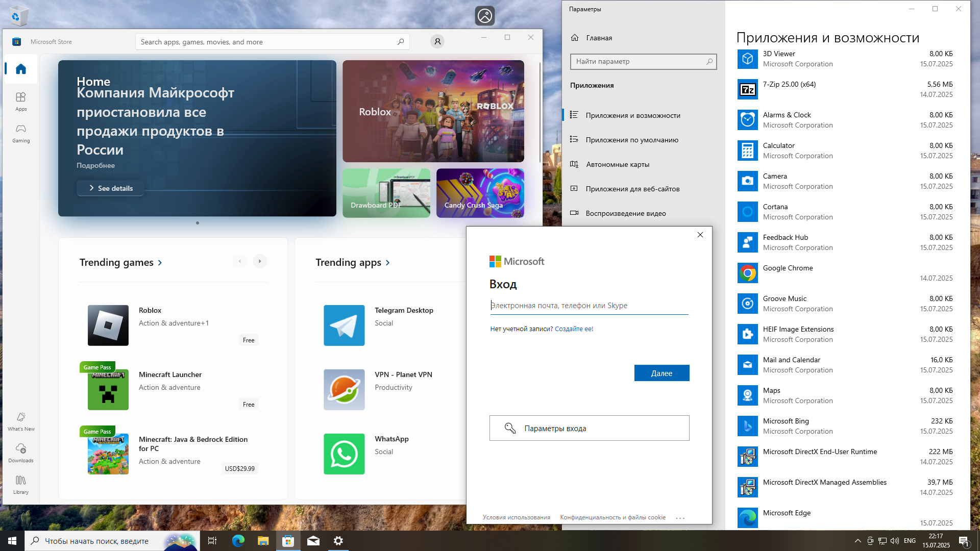Click the VPN - Planet VPN app icon

coord(344,390)
